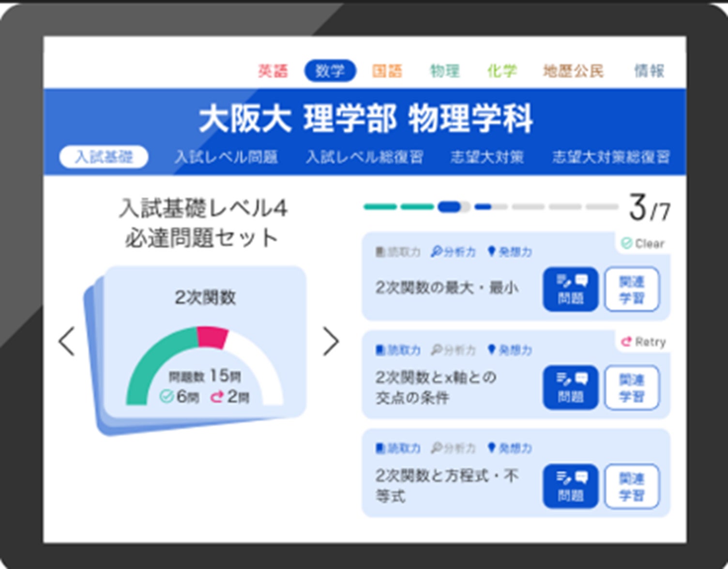Open 関連学習 for 2次関数とx軸との交点の条件
The height and width of the screenshot is (569, 728).
(632, 387)
